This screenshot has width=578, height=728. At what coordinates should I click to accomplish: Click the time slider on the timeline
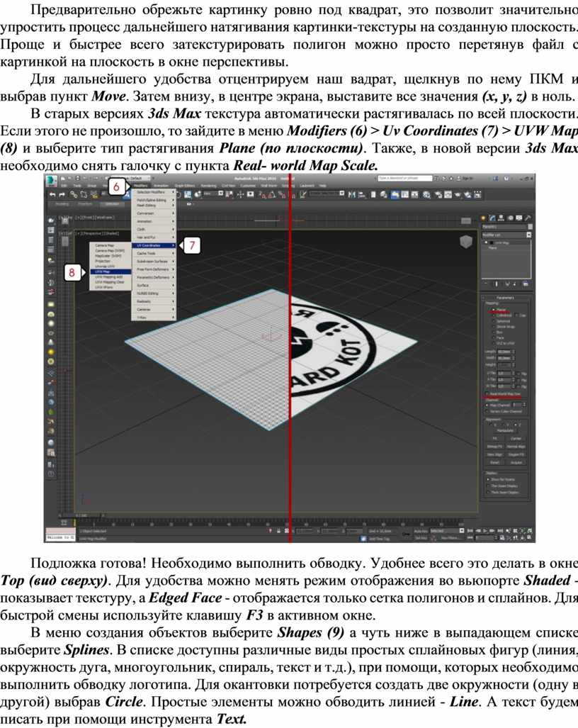[x=82, y=515]
